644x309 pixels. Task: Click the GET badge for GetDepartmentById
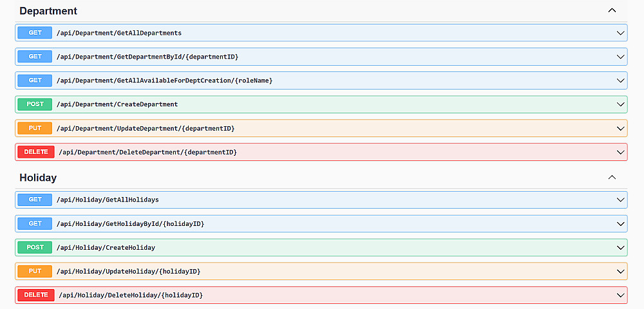click(x=35, y=57)
